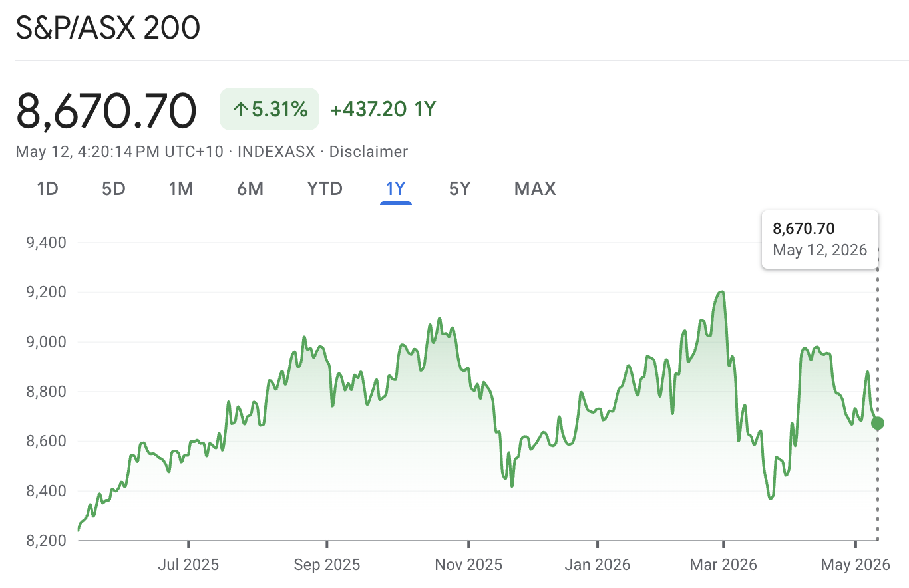This screenshot has width=909, height=588.
Task: Click the 8,400 y-axis label
Action: [46, 492]
